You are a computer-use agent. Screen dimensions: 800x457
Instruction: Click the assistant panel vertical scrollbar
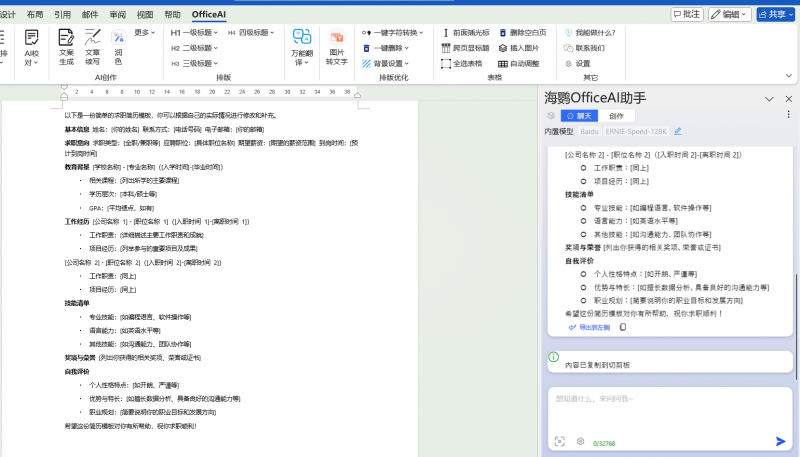tap(796, 326)
